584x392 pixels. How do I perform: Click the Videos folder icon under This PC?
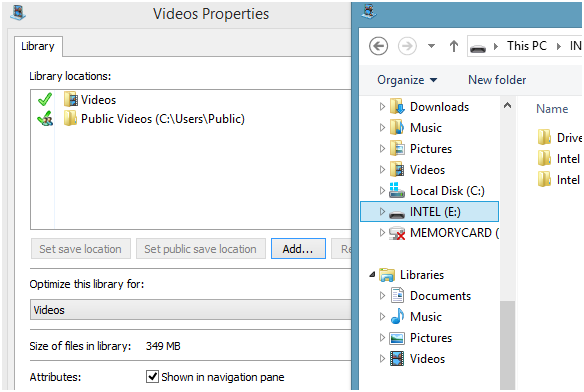pyautogui.click(x=397, y=170)
